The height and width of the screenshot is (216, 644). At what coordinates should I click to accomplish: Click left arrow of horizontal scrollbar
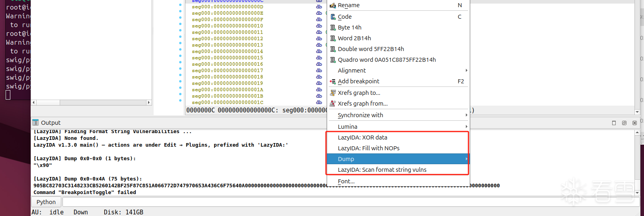[x=34, y=102]
